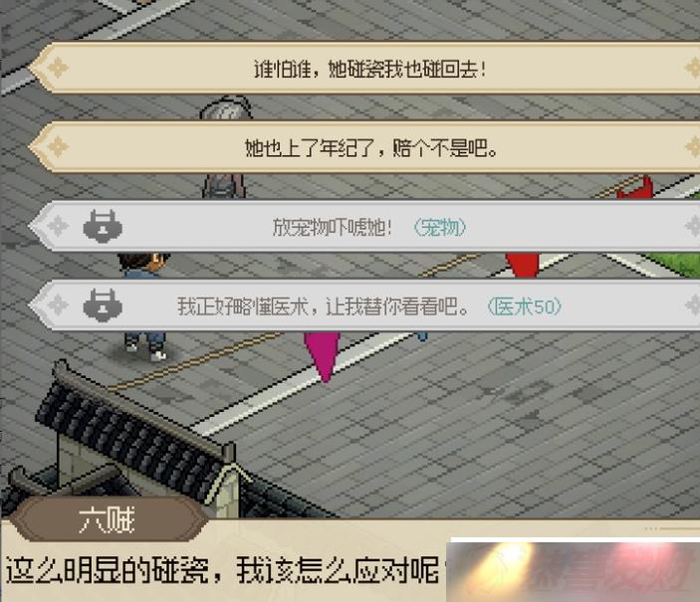Click the grey diamond ornament on the medicine option
700x602 pixels.
[58, 305]
